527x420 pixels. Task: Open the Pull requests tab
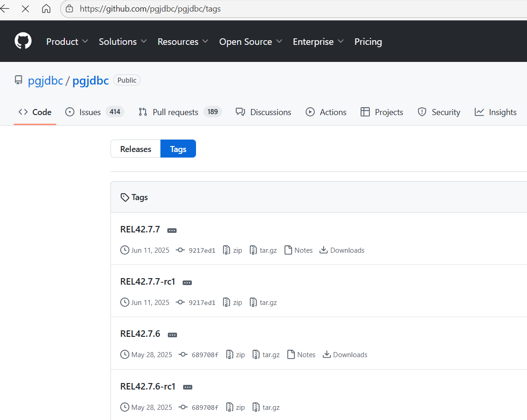(x=180, y=112)
